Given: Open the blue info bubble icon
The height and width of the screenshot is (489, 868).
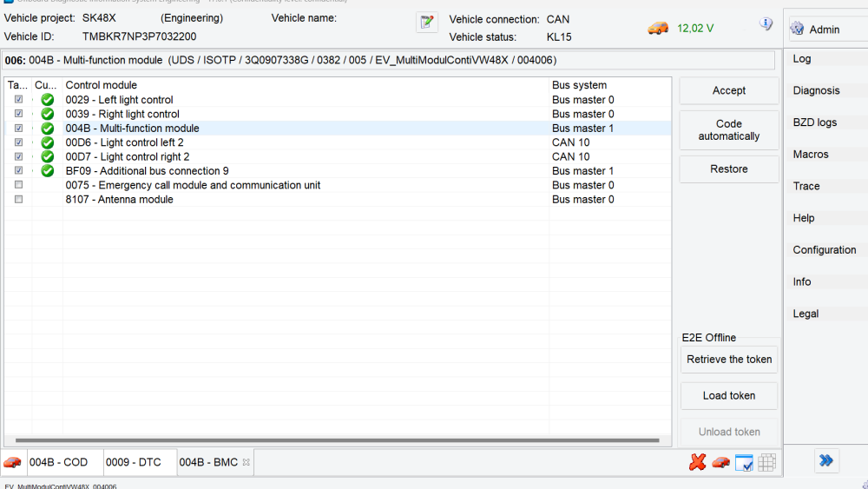Looking at the screenshot, I should [x=766, y=23].
